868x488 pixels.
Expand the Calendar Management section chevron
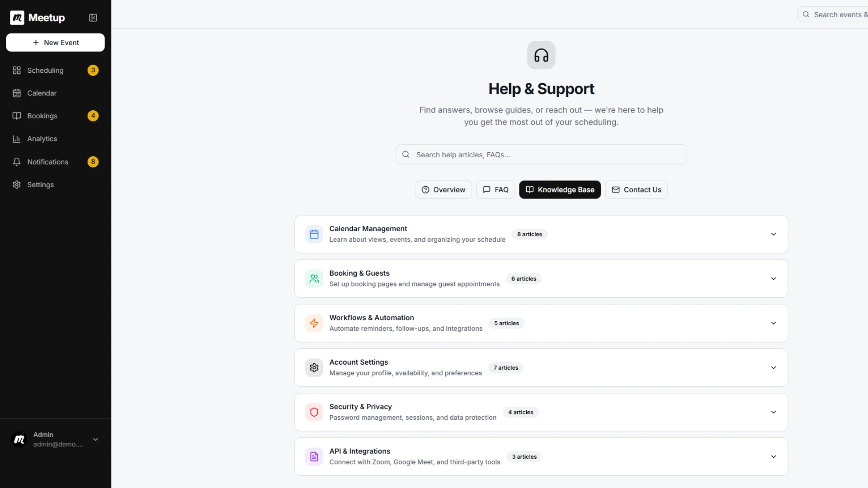coord(774,234)
